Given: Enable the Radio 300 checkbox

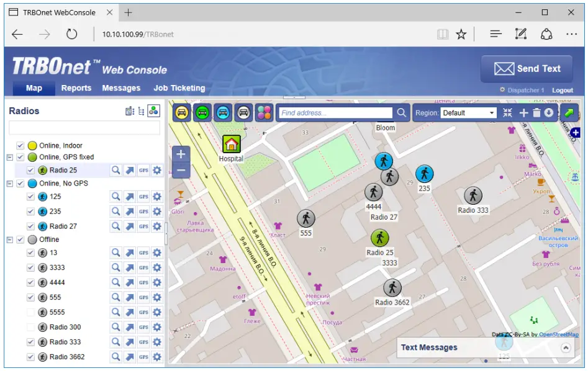Looking at the screenshot, I should (x=30, y=327).
